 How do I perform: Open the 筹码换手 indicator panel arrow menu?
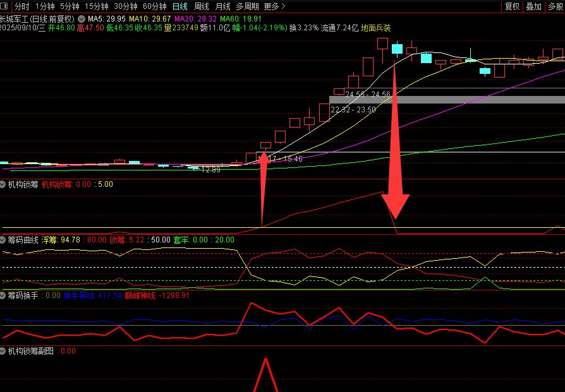coord(4,295)
